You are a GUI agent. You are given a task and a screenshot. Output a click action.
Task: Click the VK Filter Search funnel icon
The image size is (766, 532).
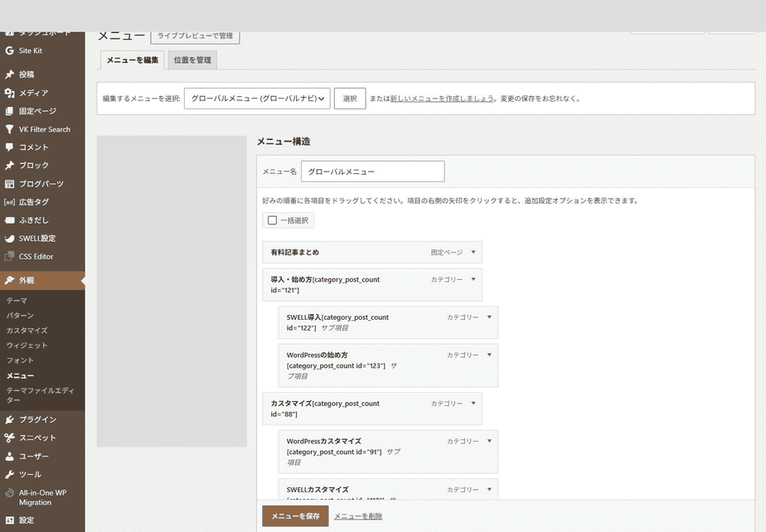[x=9, y=129]
